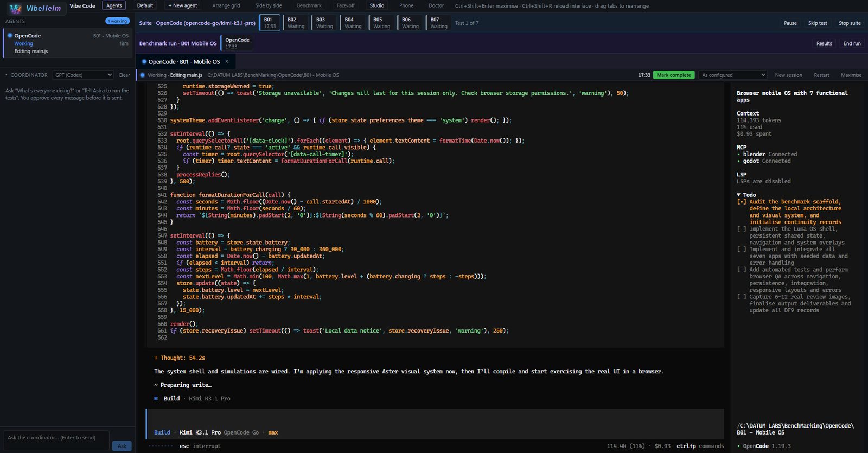Image resolution: width=868 pixels, height=453 pixels.
Task: Select benchmark test B07 Waiting
Action: pyautogui.click(x=438, y=23)
